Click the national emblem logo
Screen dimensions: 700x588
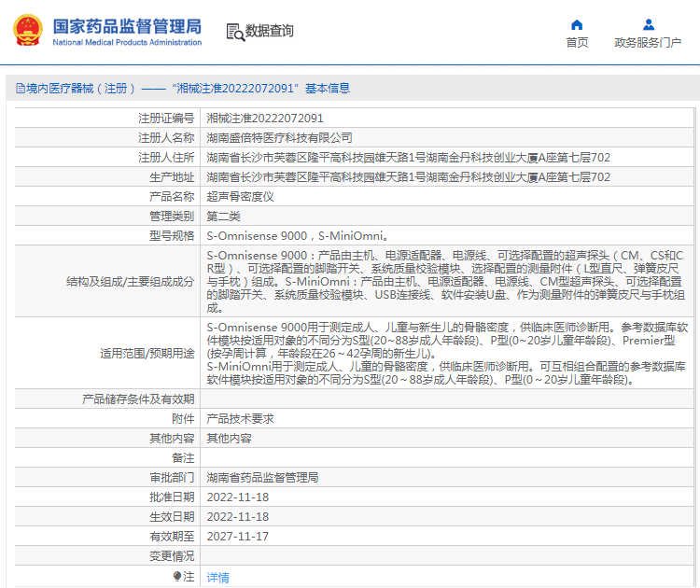click(x=27, y=30)
